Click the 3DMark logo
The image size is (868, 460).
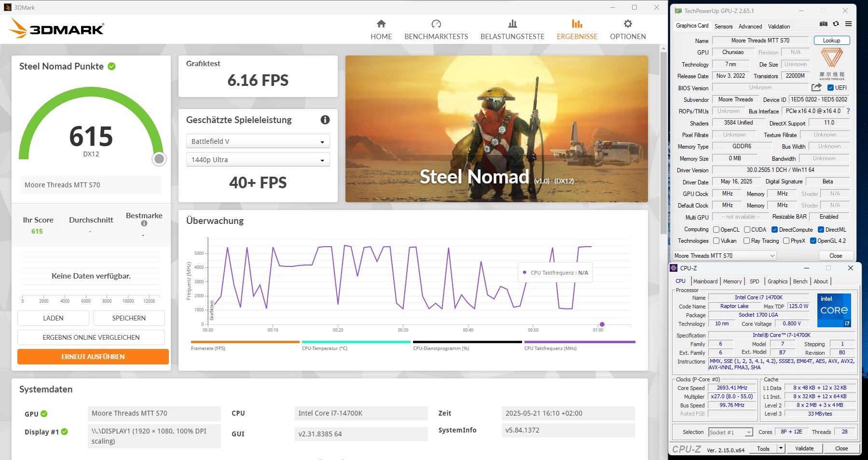click(56, 28)
